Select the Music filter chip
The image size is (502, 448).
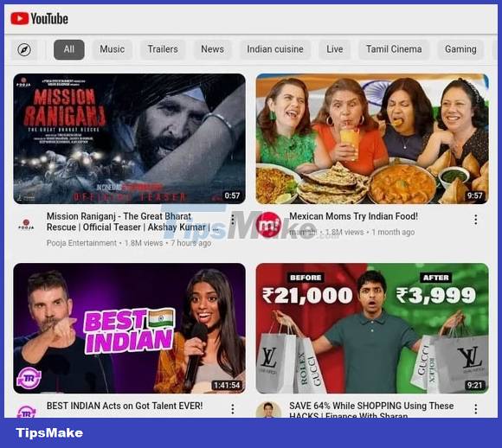112,49
